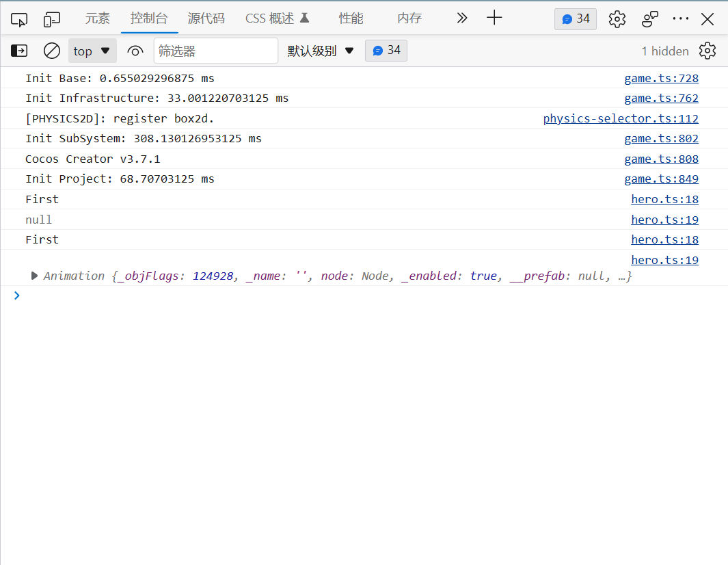Viewport: 728px width, 565px height.
Task: Close the DevTools panel
Action: pos(707,19)
